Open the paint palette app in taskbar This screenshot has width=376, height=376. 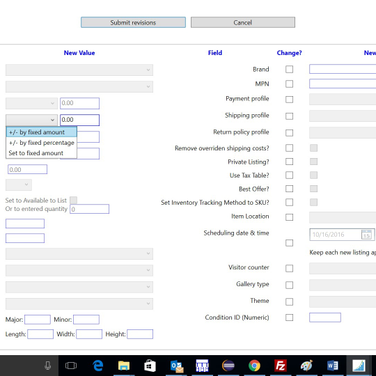pos(307,366)
